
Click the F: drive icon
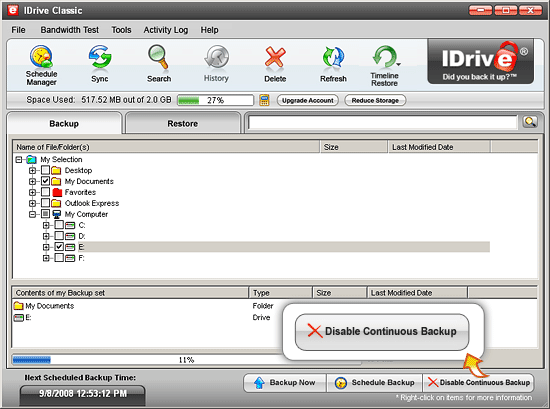[70, 258]
